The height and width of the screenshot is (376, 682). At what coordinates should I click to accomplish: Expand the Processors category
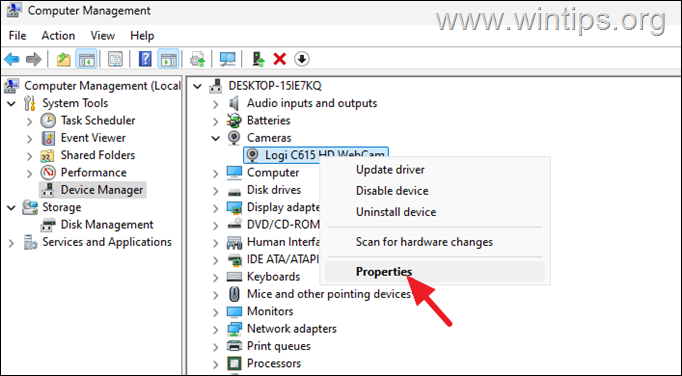[x=216, y=364]
